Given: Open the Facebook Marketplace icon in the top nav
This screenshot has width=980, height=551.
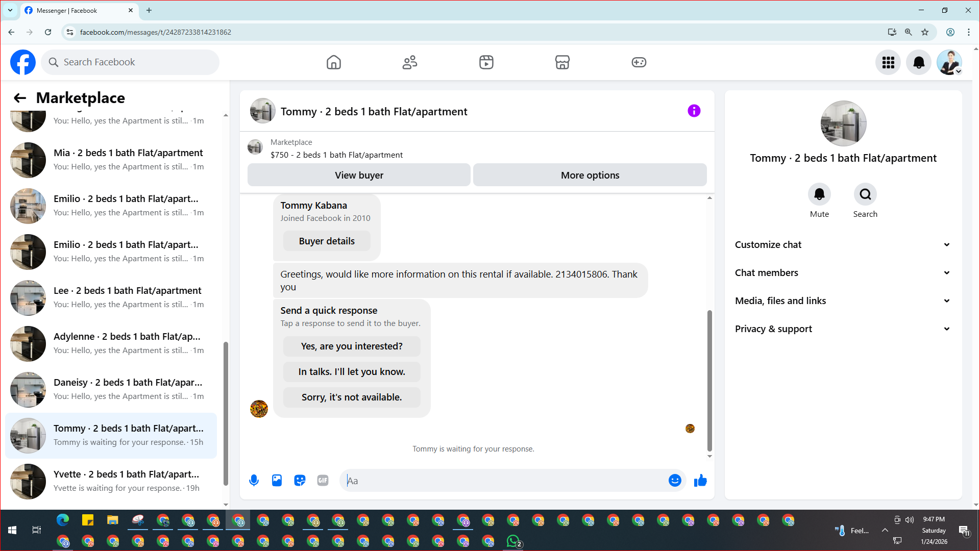Looking at the screenshot, I should click(562, 62).
